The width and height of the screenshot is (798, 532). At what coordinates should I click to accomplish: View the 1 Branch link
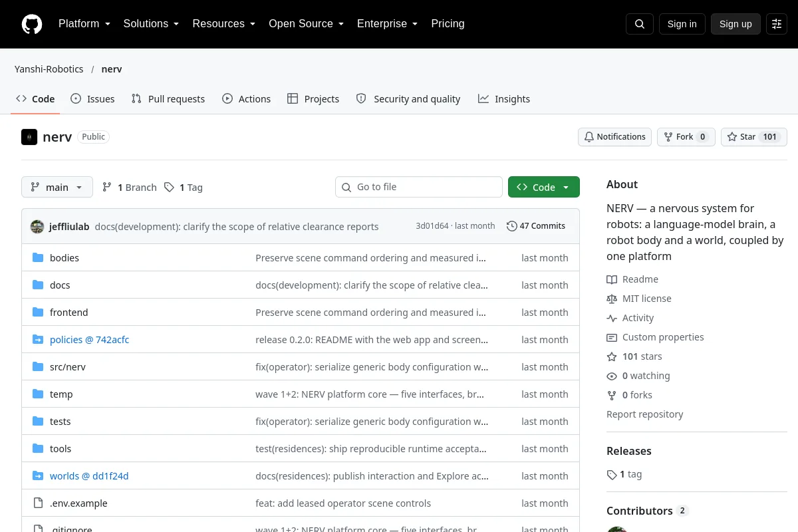(130, 187)
